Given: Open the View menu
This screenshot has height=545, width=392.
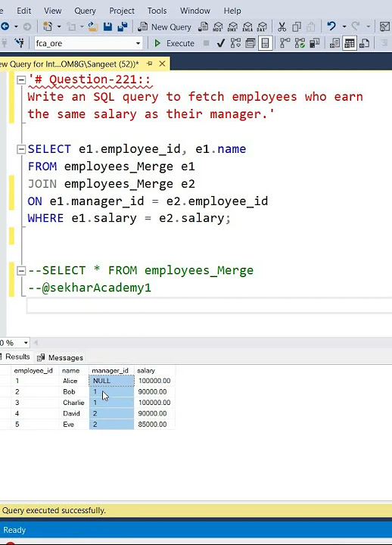Looking at the screenshot, I should 53,11.
